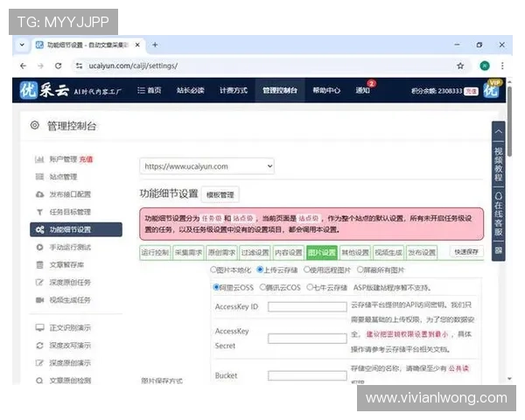Viewport: 525px width, 420px height.
Task: Open 在线客服 on the floating side panel
Action: pos(498,214)
